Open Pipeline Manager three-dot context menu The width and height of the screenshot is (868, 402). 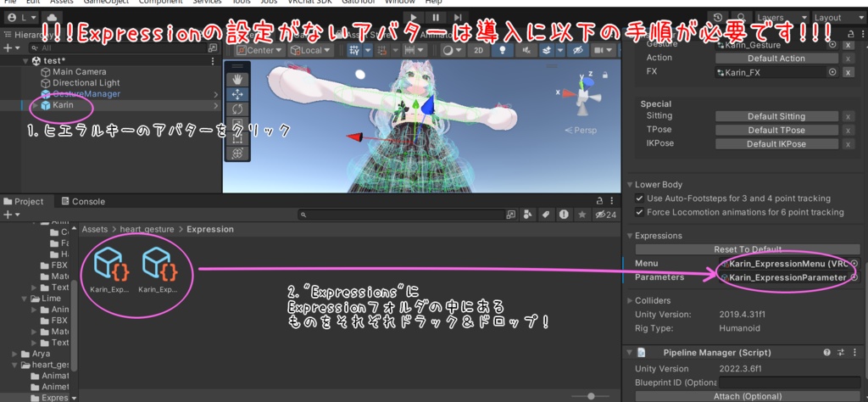[x=854, y=352]
